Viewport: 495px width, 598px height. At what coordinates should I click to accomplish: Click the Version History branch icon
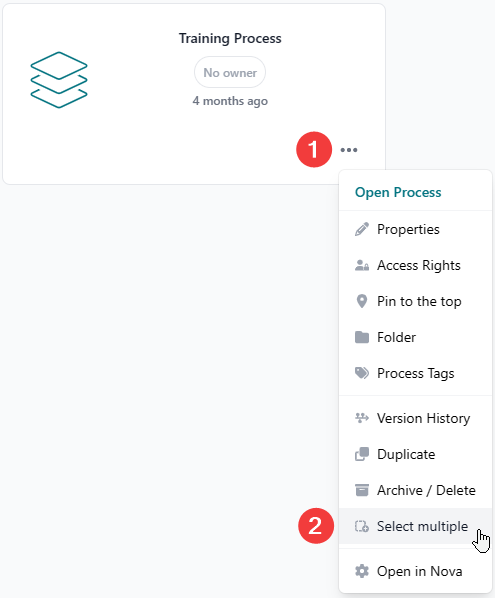point(362,418)
